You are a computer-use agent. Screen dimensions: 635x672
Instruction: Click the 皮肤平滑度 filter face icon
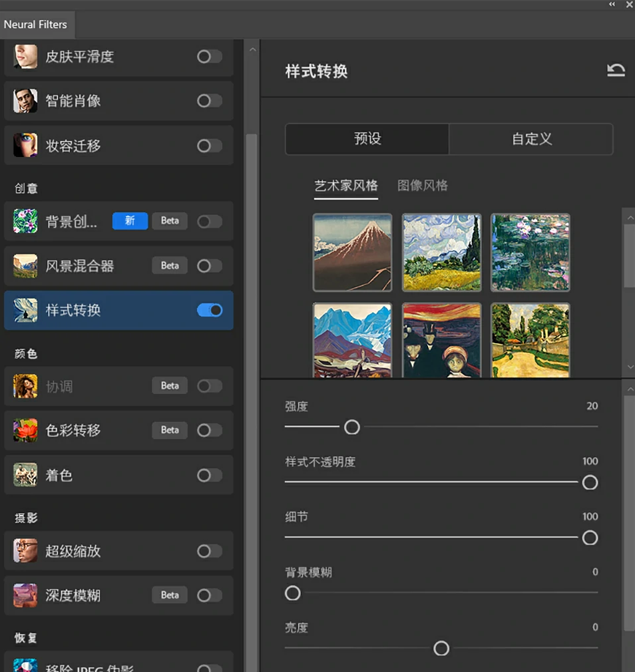[25, 56]
